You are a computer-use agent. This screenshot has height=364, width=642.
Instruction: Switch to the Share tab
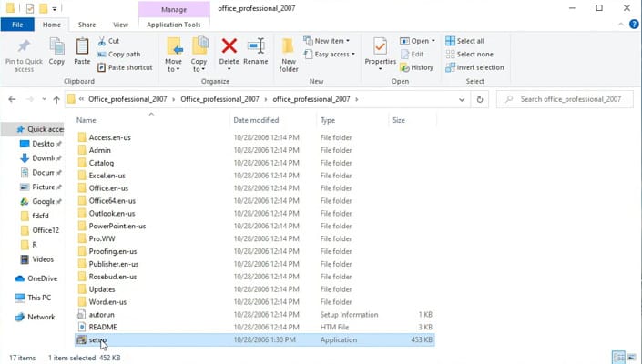[87, 25]
